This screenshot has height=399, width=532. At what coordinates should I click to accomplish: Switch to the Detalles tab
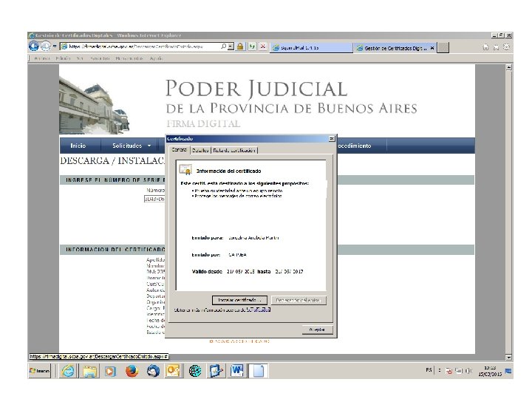[200, 150]
